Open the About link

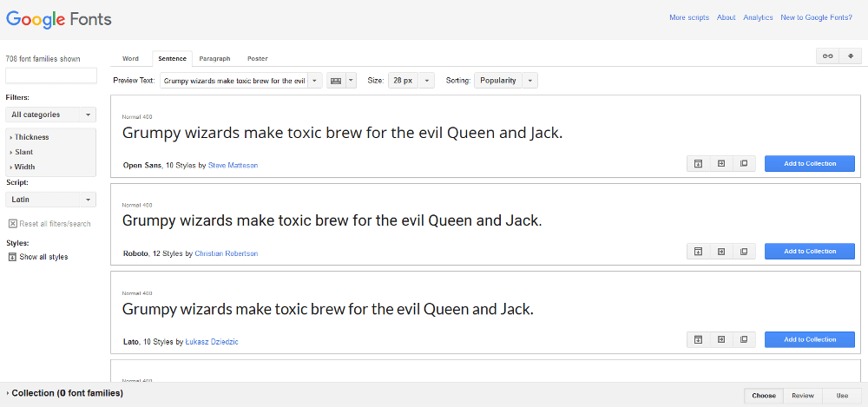point(726,17)
